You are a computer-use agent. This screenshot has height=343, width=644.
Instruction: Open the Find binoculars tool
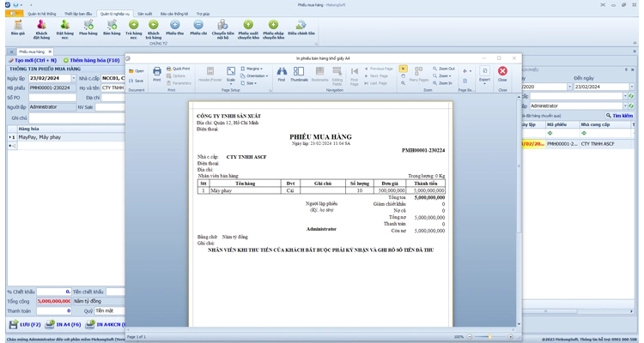pos(281,73)
